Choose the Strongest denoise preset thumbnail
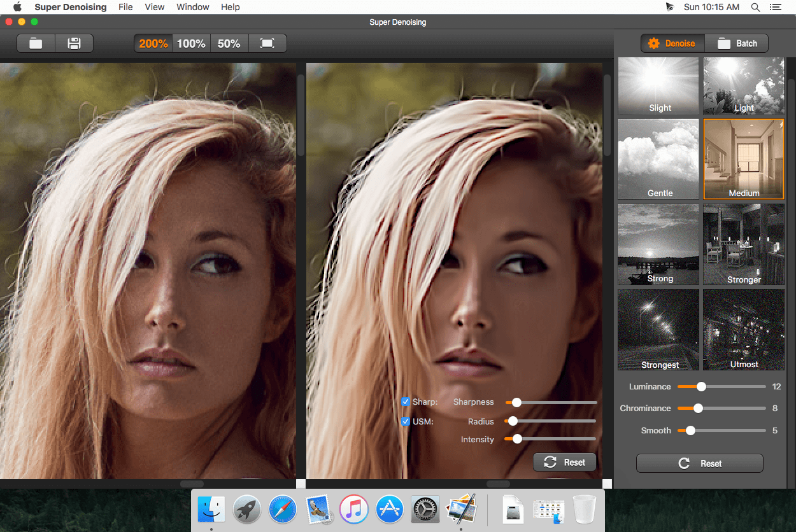 click(658, 330)
